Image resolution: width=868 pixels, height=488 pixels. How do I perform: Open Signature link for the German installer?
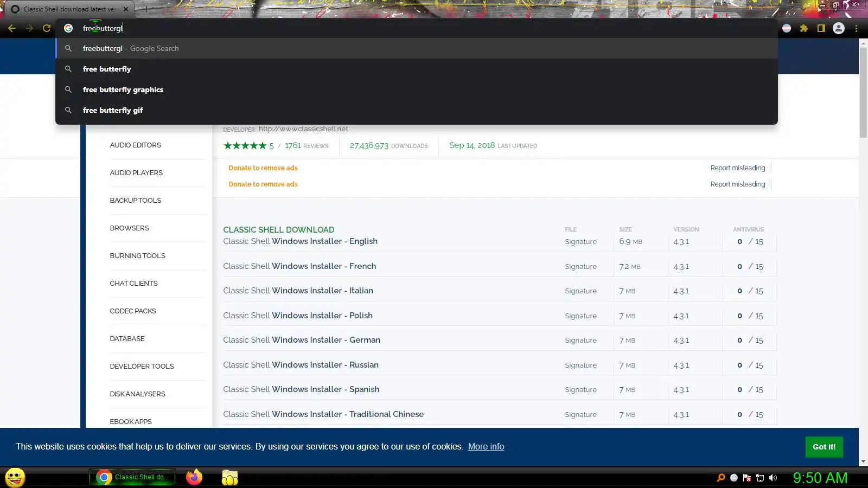pos(580,341)
